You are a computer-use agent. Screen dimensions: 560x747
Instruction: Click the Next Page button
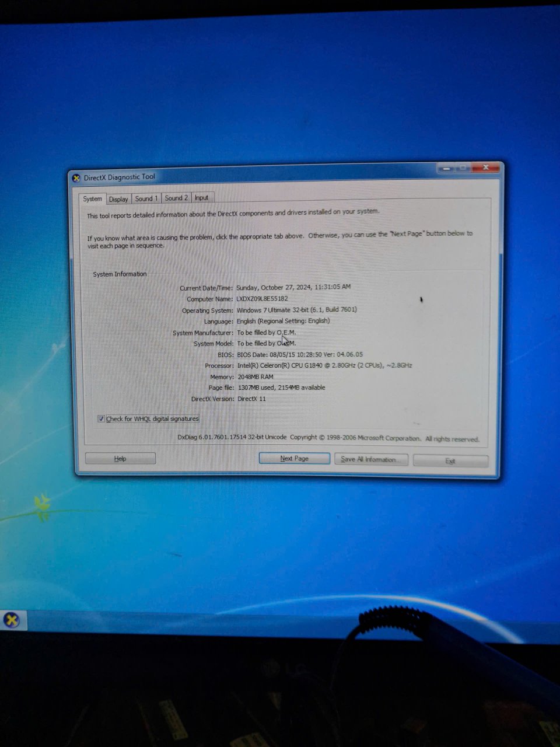294,459
